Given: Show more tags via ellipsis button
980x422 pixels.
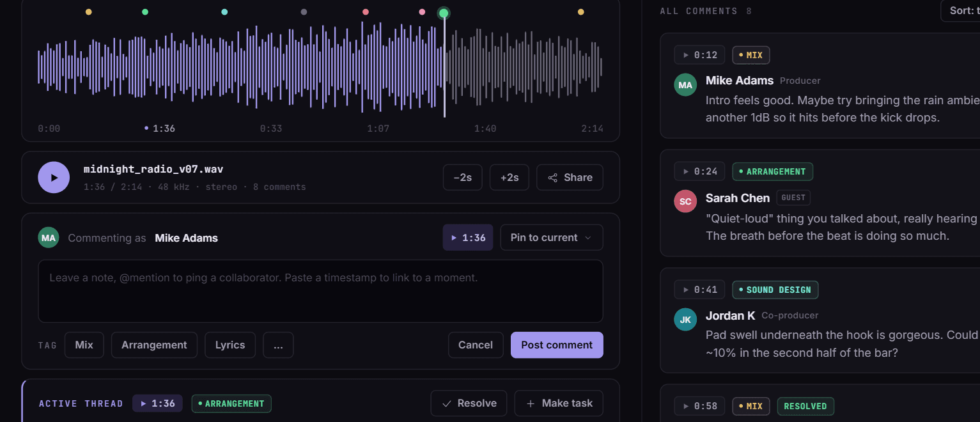Looking at the screenshot, I should [278, 345].
